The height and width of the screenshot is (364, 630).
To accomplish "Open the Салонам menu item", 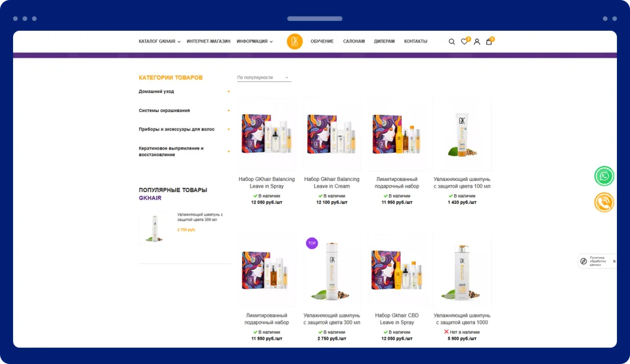I will (354, 41).
